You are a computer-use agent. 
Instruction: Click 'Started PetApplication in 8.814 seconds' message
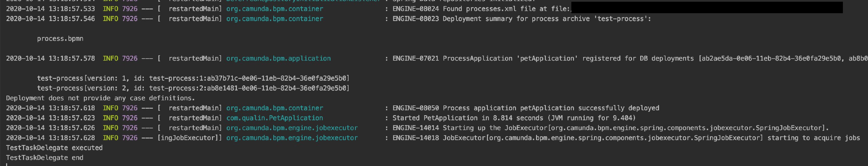514,118
